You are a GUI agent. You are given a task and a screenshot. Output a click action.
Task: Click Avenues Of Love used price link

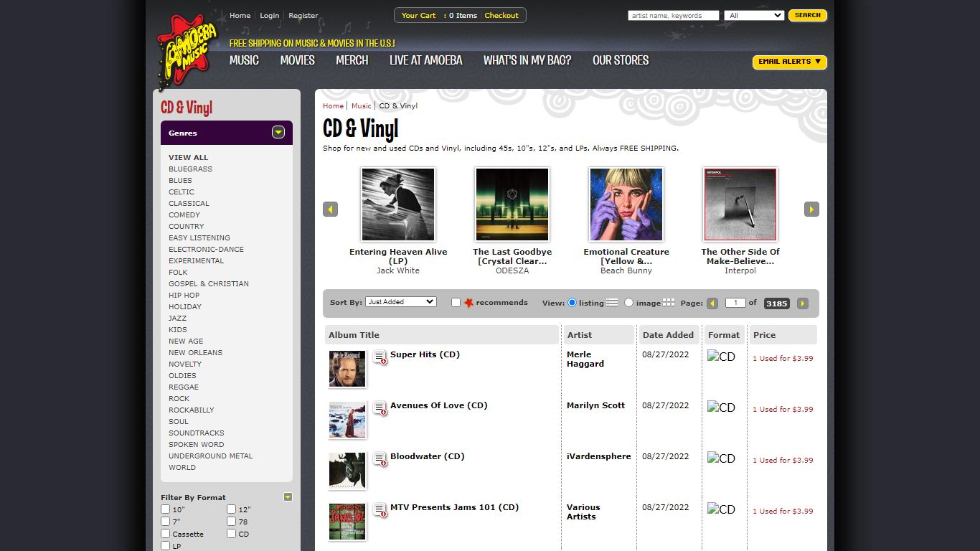pos(783,409)
